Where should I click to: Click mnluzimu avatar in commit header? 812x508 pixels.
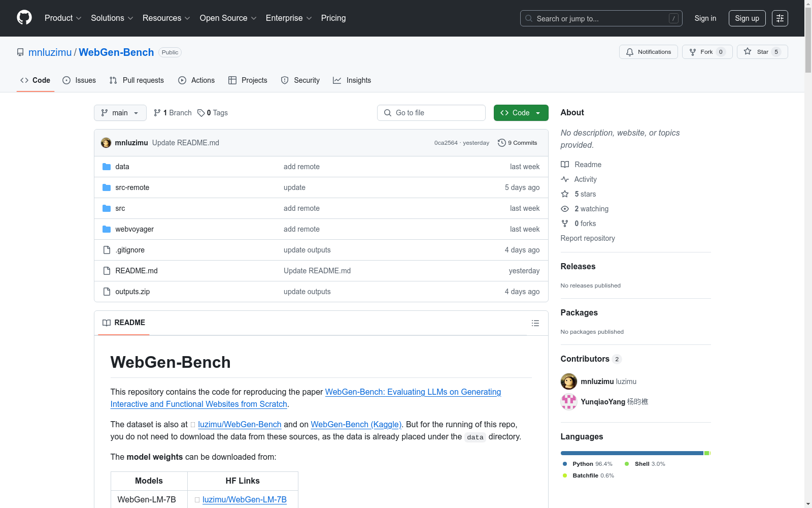pyautogui.click(x=106, y=143)
